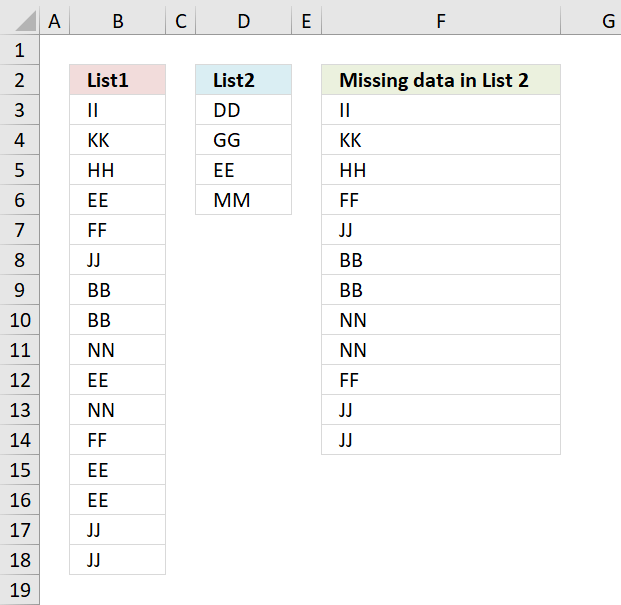Click the List1 header cell
The height and width of the screenshot is (605, 621).
118,80
